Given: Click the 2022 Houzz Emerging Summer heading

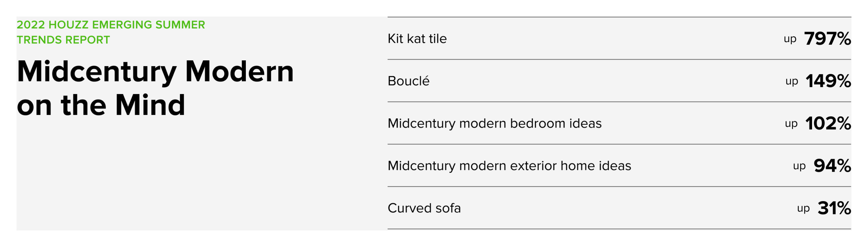Looking at the screenshot, I should tap(111, 25).
